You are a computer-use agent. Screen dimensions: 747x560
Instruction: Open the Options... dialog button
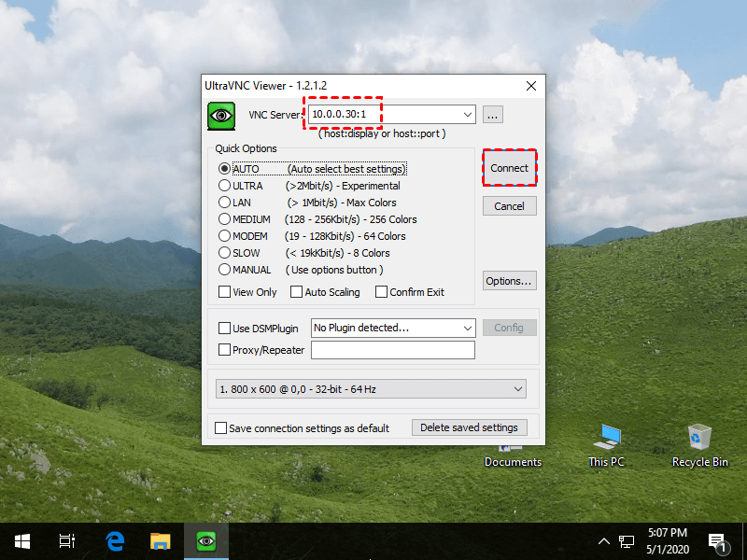[509, 281]
